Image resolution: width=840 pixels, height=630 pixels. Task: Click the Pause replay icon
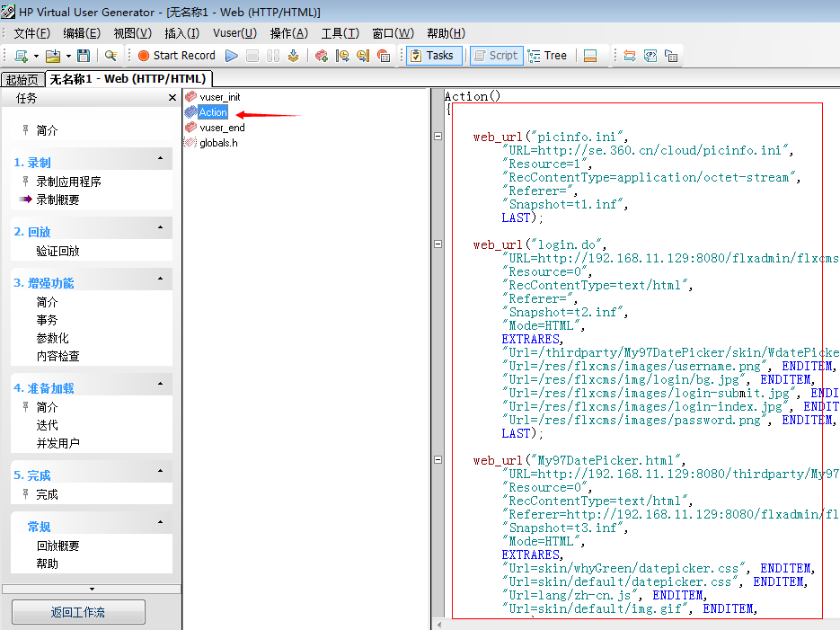click(x=273, y=56)
